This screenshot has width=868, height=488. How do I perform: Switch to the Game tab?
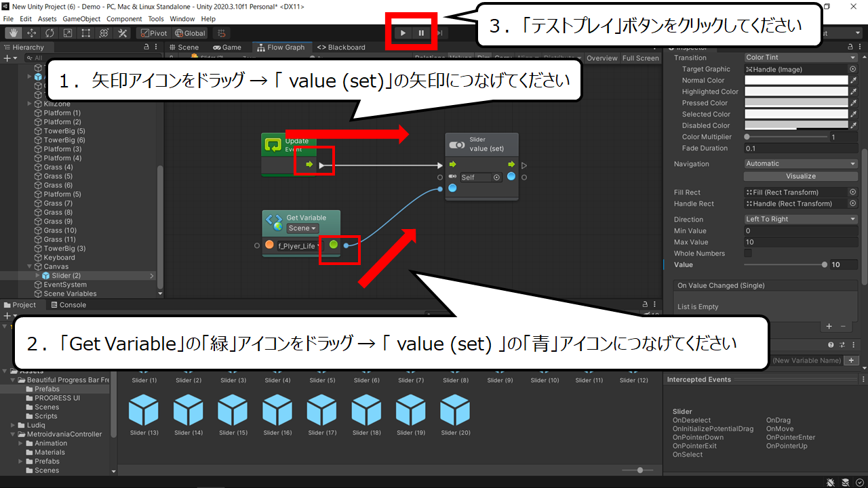[227, 47]
